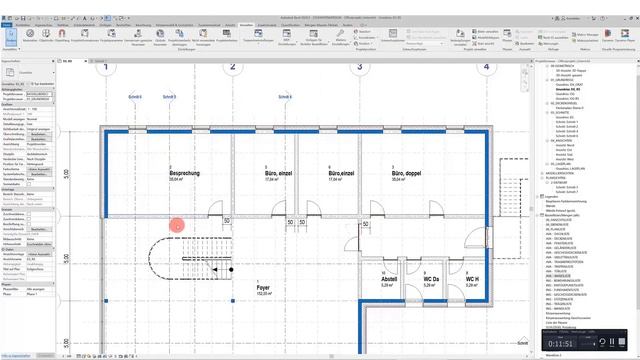This screenshot has width=640, height=360.
Task: Open Entwurfsoptionen
Action: point(393,36)
